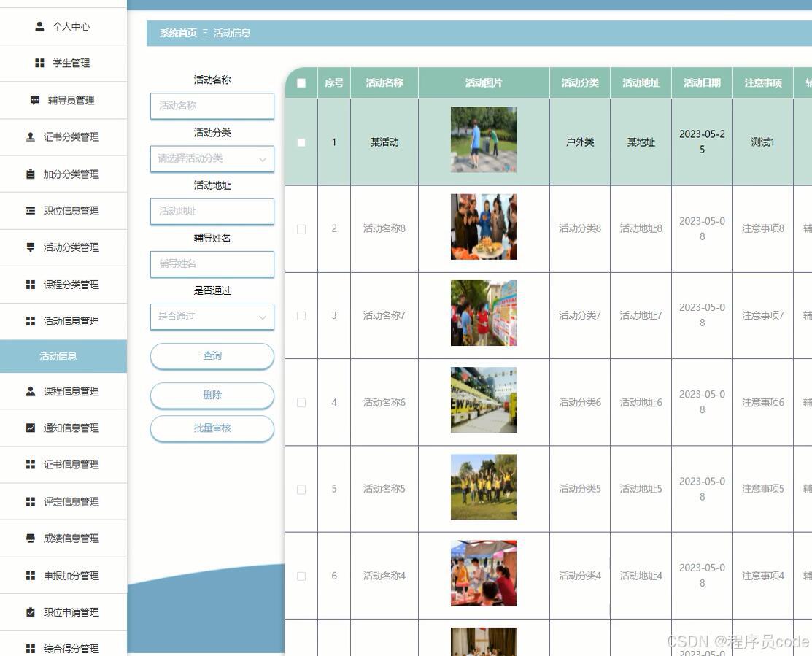Click the 活动地址7 cell
Image resolution: width=812 pixels, height=656 pixels.
pos(641,315)
